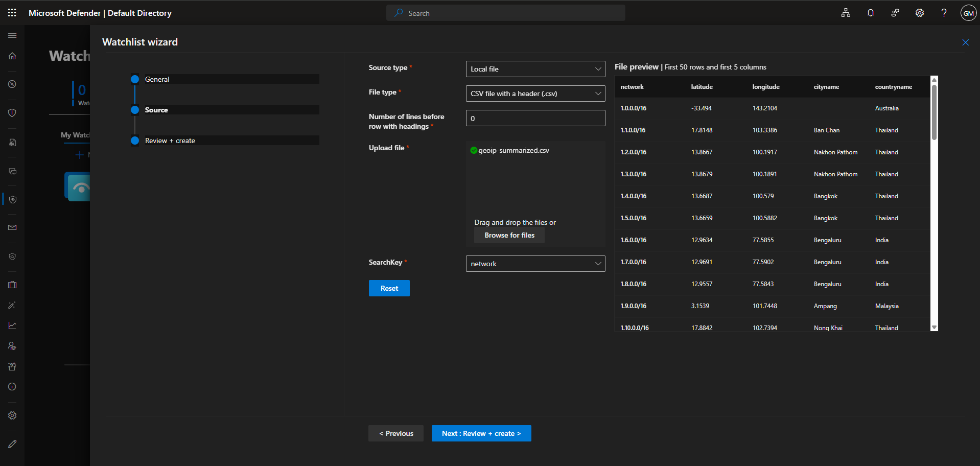This screenshot has height=466, width=980.
Task: Open the sidebar gear settings icon
Action: tap(12, 415)
